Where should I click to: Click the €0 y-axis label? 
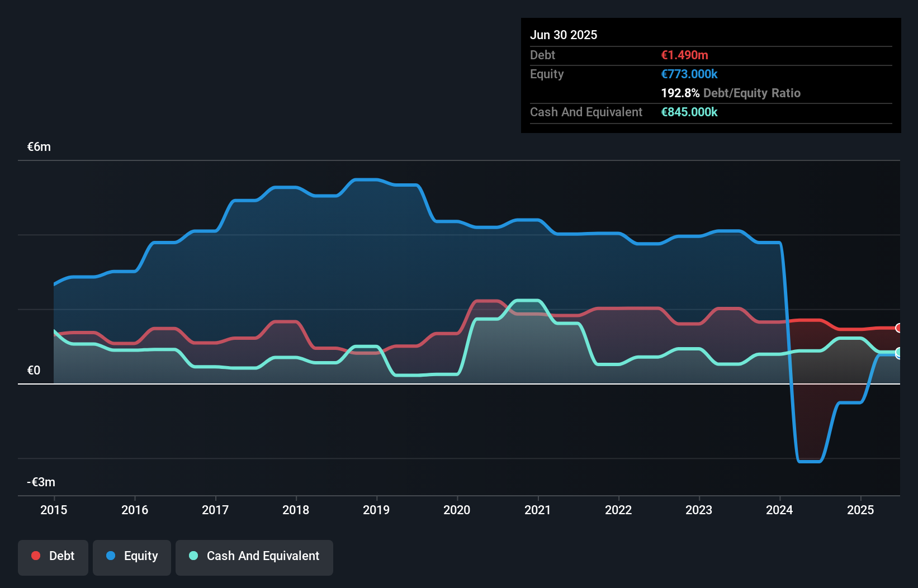34,370
